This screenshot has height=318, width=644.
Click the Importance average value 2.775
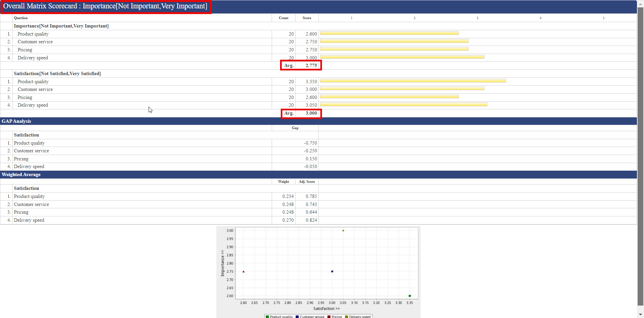[311, 65]
